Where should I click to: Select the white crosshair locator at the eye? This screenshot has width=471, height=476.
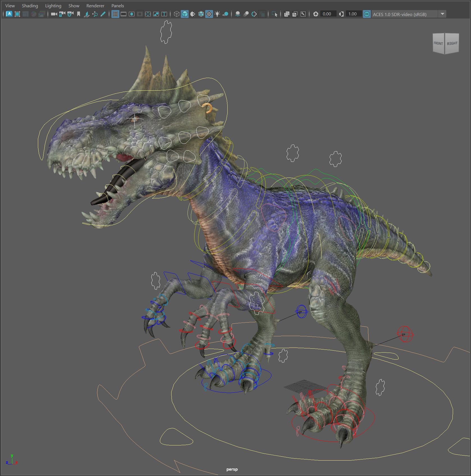(x=135, y=119)
